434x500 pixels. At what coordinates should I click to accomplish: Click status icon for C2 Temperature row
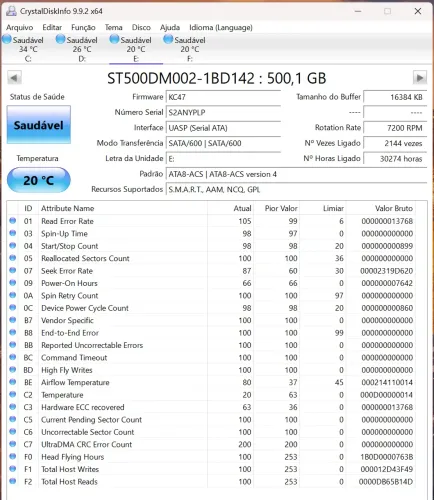click(x=13, y=394)
